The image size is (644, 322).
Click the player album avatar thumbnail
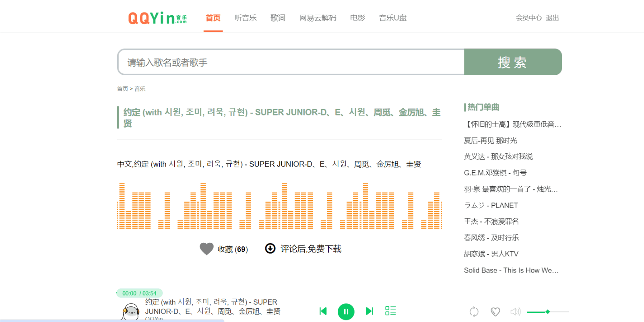130,312
